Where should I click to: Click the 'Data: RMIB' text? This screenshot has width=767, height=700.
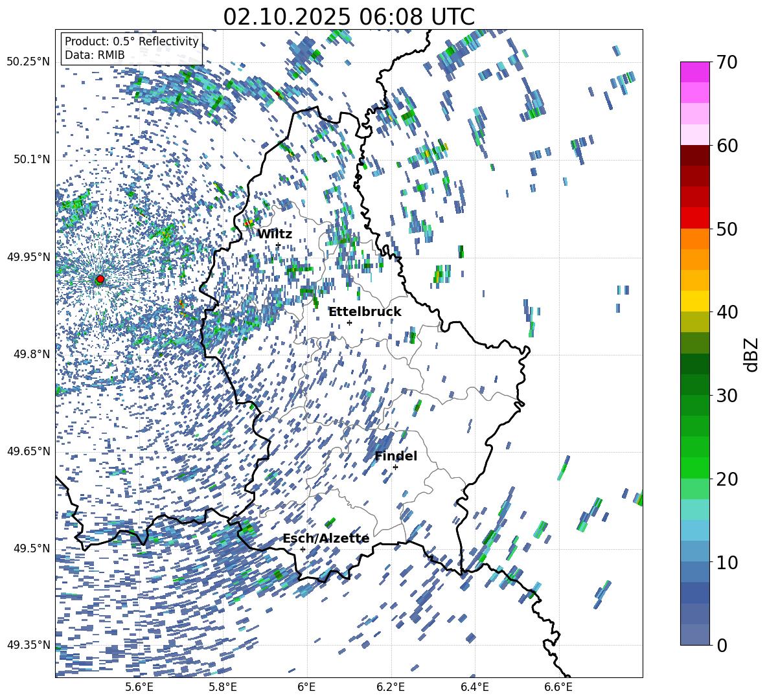[x=95, y=55]
